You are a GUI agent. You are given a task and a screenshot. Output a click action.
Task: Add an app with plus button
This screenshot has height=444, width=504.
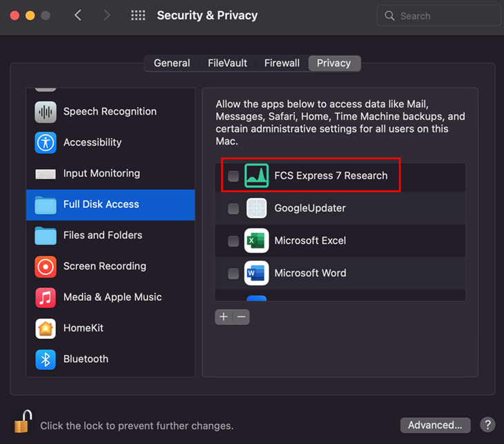point(223,317)
